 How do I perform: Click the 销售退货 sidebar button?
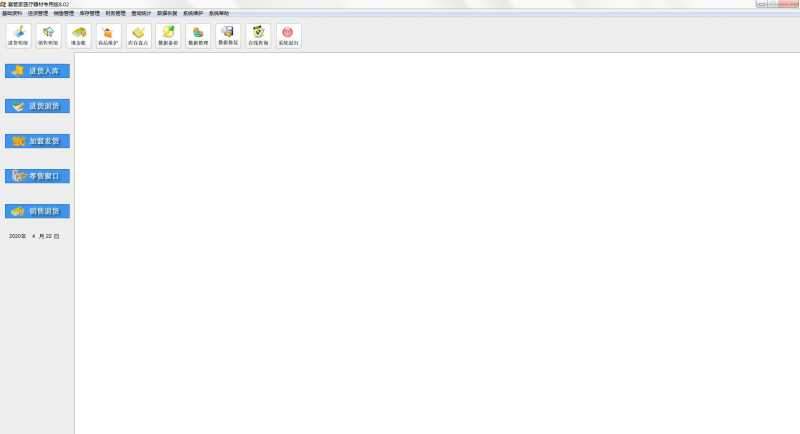tap(38, 211)
